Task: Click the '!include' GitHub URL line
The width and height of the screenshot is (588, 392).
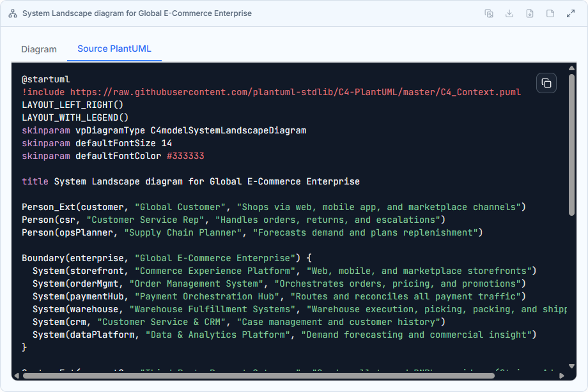Action: (271, 92)
